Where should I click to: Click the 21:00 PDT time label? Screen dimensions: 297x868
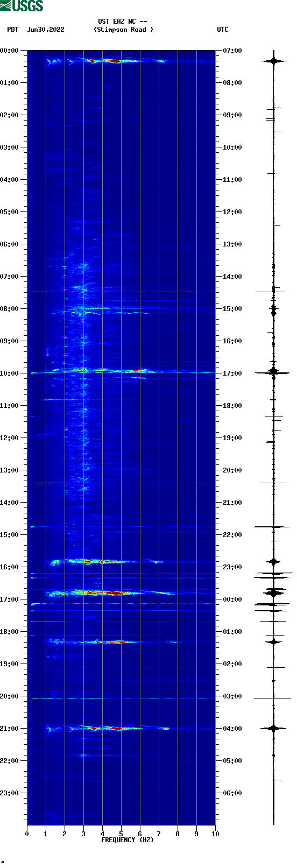click(9, 729)
